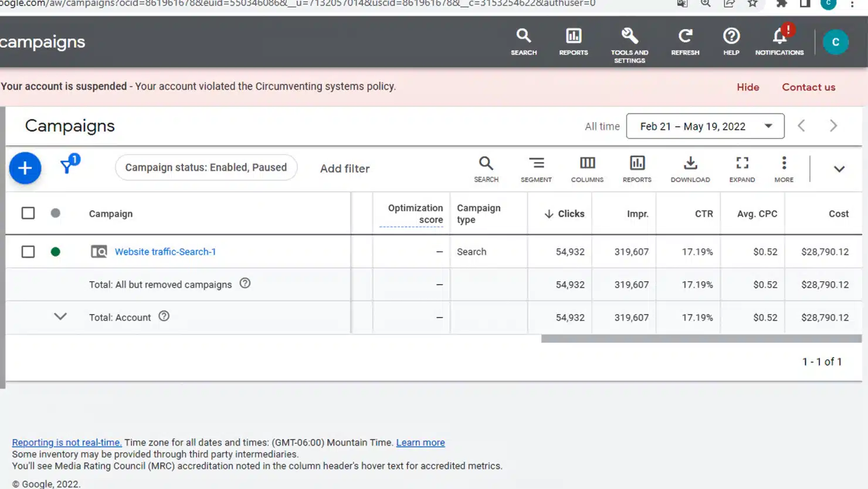
Task: Sort by CTR column header
Action: point(704,214)
